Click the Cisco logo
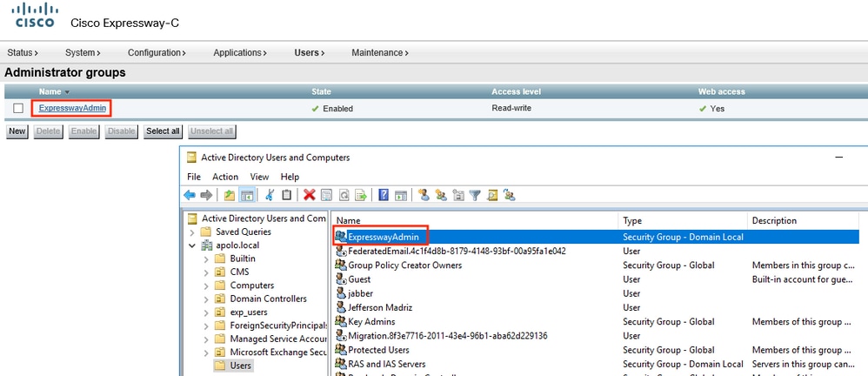This screenshot has width=868, height=376. tap(34, 16)
